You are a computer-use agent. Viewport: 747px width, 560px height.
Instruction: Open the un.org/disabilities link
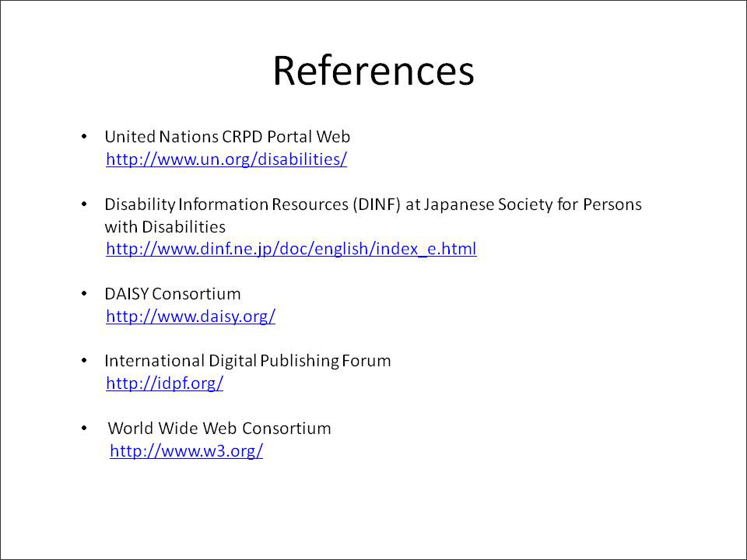(226, 159)
